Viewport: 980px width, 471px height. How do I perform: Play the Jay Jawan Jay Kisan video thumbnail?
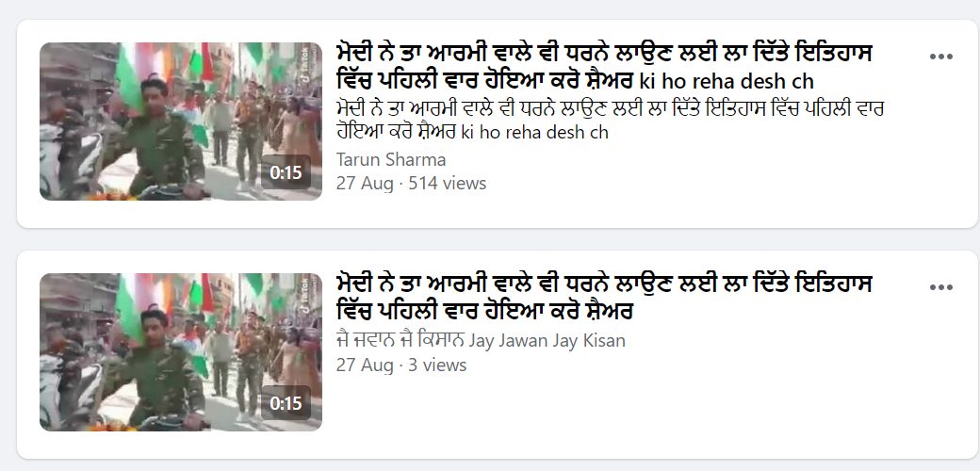tap(181, 353)
